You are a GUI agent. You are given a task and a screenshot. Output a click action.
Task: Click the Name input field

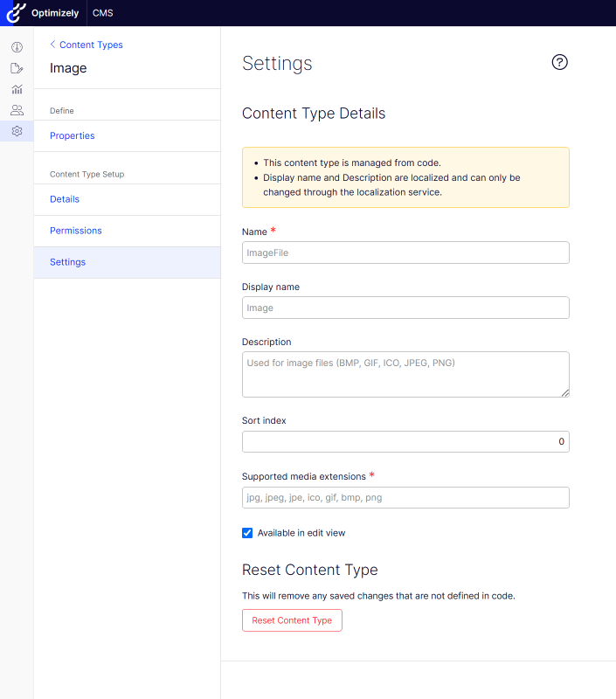pos(405,253)
